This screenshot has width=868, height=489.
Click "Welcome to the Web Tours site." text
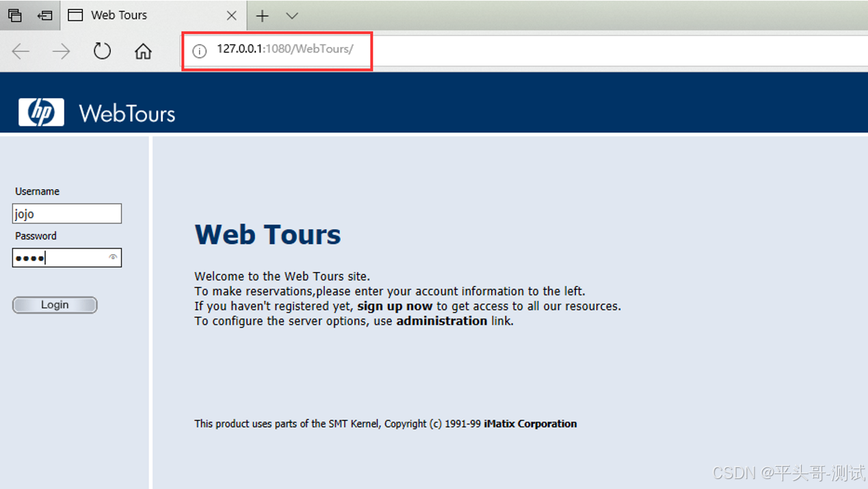(282, 276)
